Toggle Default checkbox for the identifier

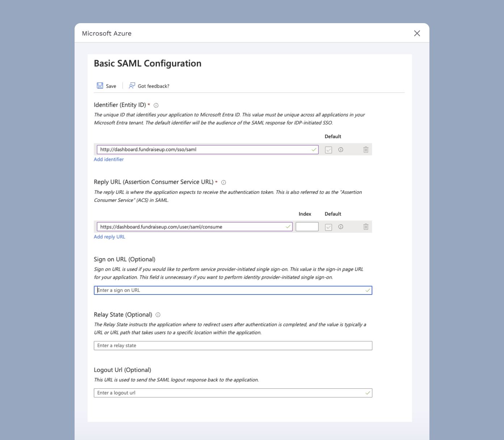328,150
